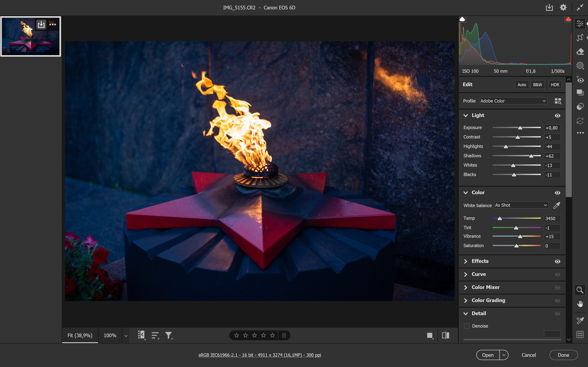Toggle visibility of Effects panel edits

click(x=557, y=261)
